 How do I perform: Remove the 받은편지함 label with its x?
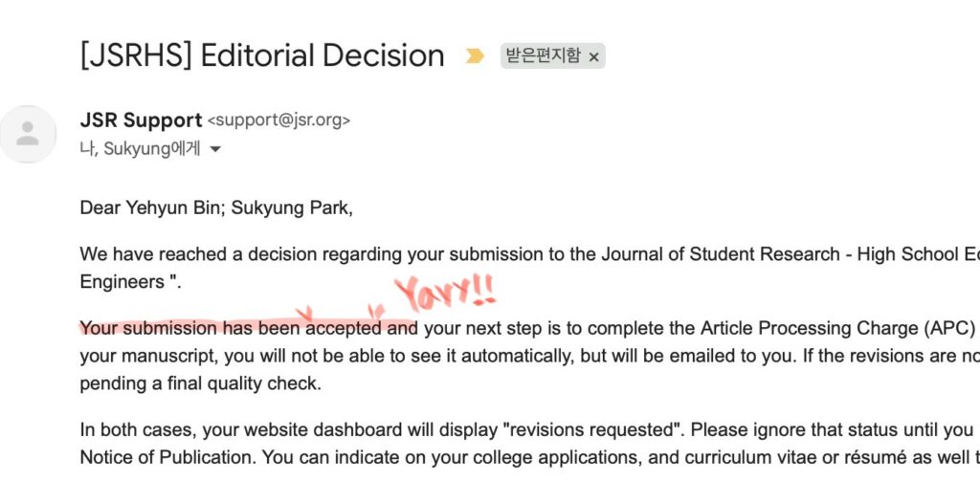pos(593,56)
